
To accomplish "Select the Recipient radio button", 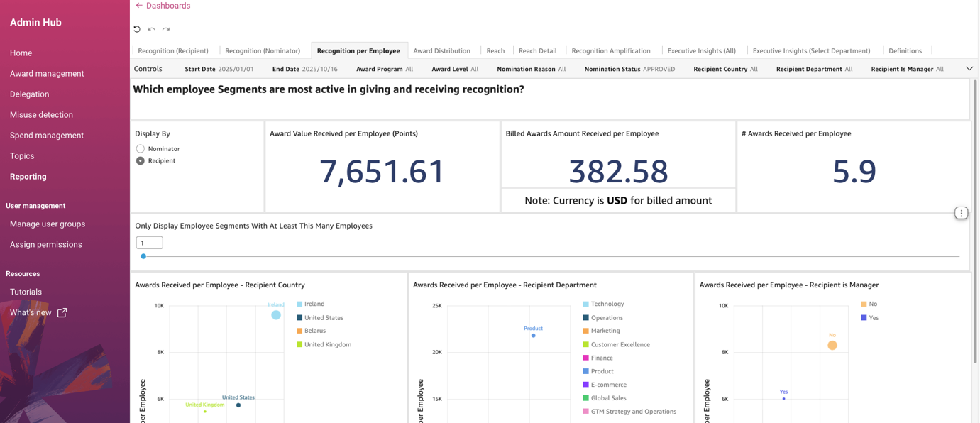I will click(141, 161).
